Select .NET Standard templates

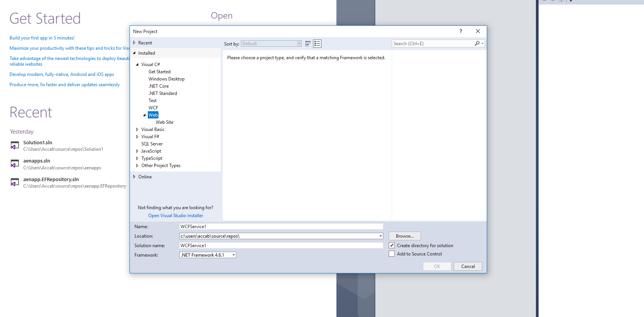coord(163,93)
